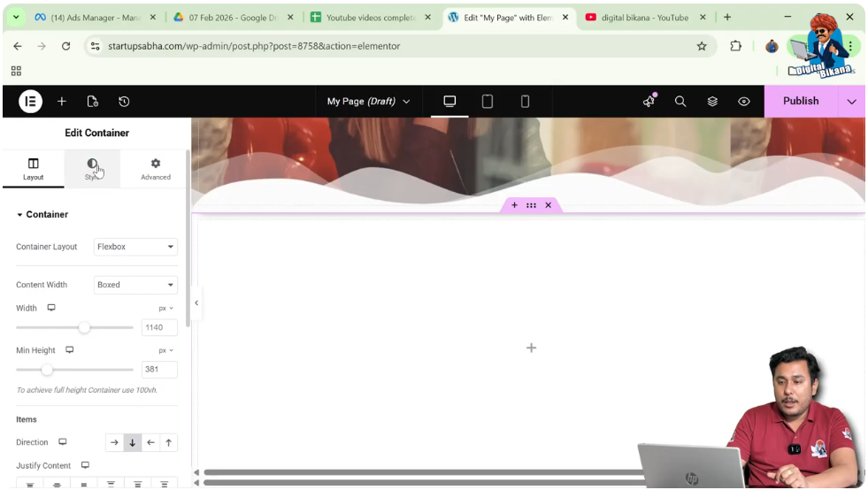The image size is (868, 490).
Task: Expand Publish options arrow
Action: click(x=851, y=102)
